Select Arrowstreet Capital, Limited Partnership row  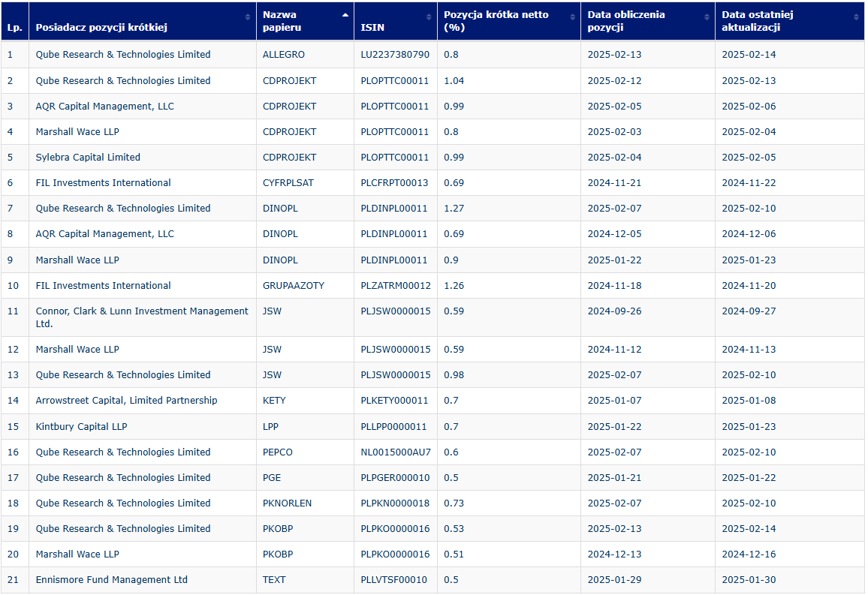[126, 401]
